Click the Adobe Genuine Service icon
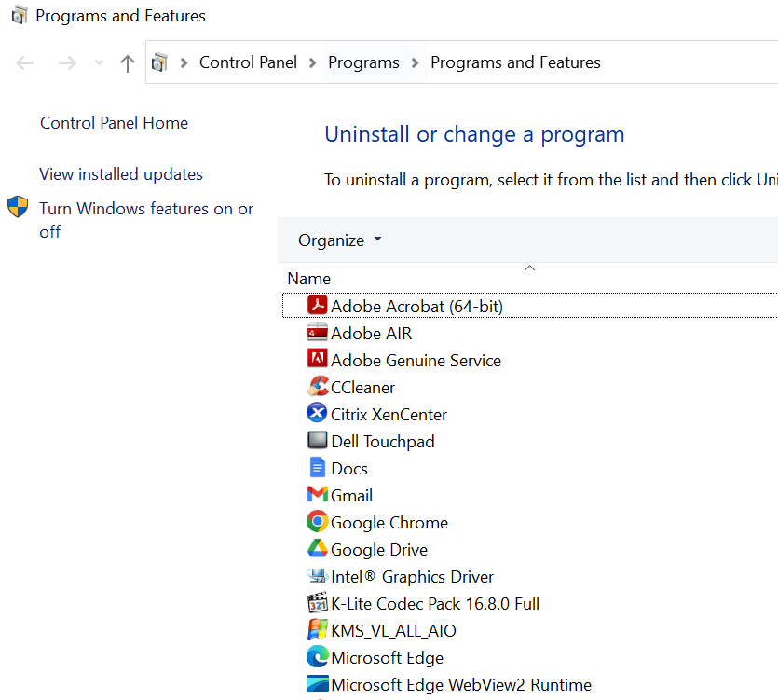 pyautogui.click(x=317, y=360)
